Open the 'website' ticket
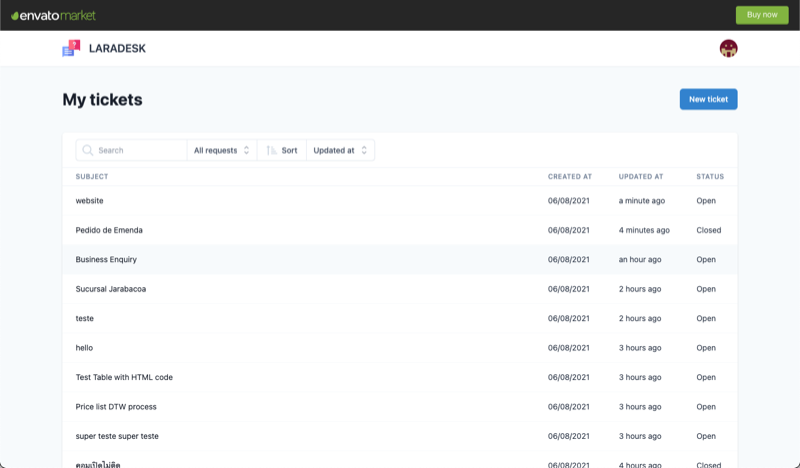800x468 pixels. [x=90, y=201]
